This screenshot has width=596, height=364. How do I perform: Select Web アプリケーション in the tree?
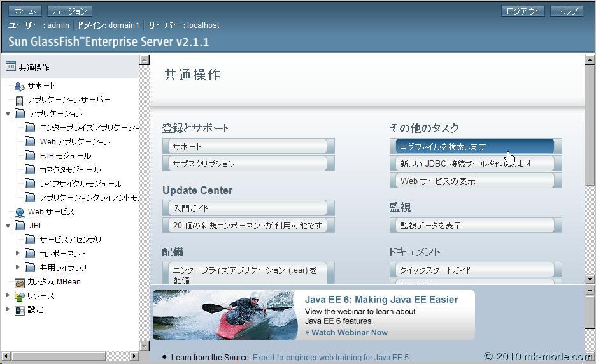pyautogui.click(x=74, y=142)
